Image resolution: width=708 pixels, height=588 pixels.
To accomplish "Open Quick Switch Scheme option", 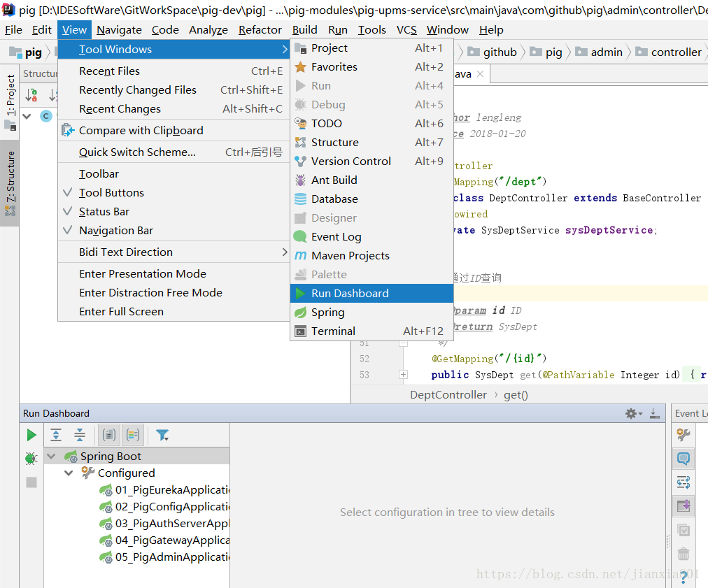I will click(174, 152).
